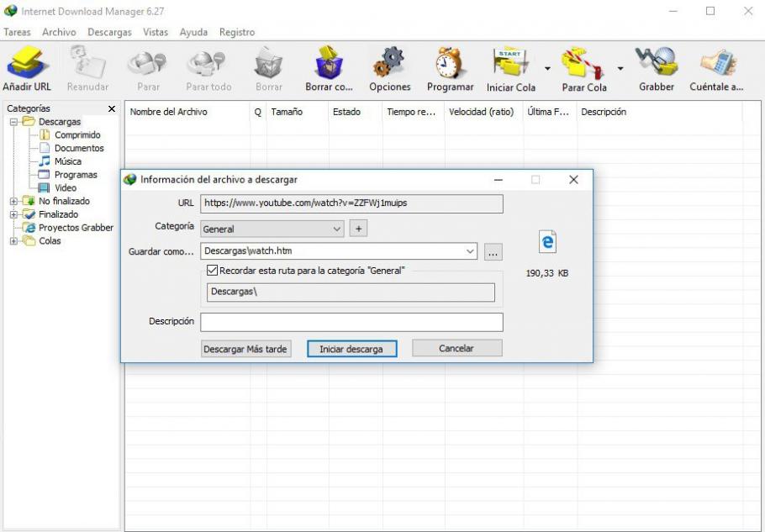
Task: Sort by Tamaño column header
Action: 298,112
